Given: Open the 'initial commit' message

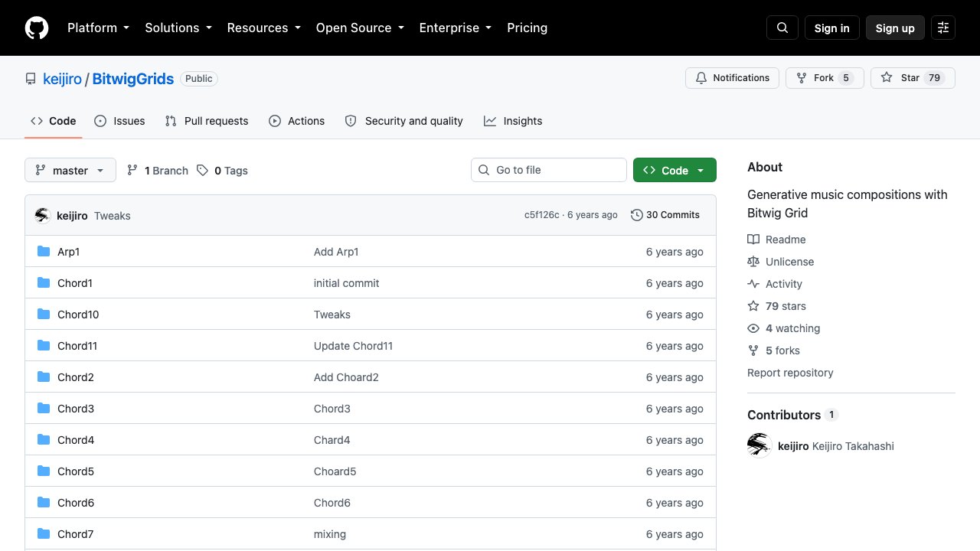Looking at the screenshot, I should pyautogui.click(x=347, y=283).
